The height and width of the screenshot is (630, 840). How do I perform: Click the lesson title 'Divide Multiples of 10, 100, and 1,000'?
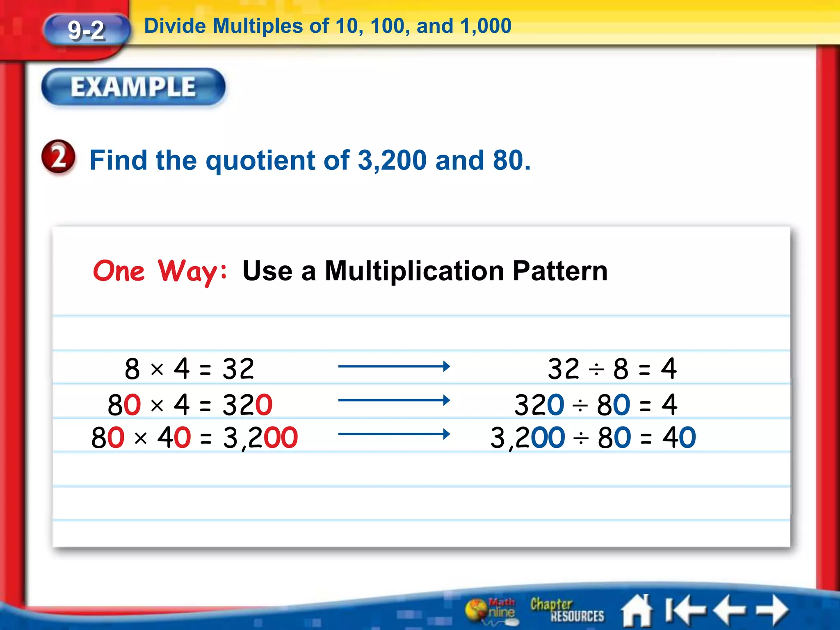pyautogui.click(x=328, y=26)
